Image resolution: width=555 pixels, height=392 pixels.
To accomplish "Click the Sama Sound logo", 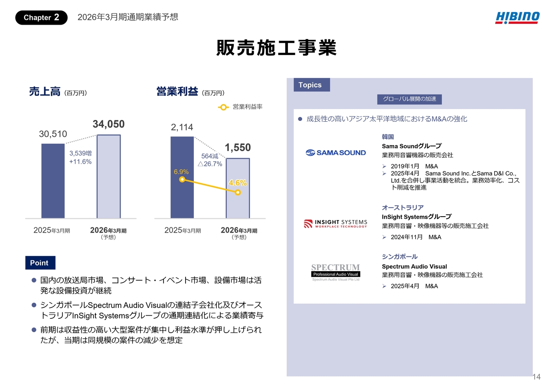I will (336, 152).
